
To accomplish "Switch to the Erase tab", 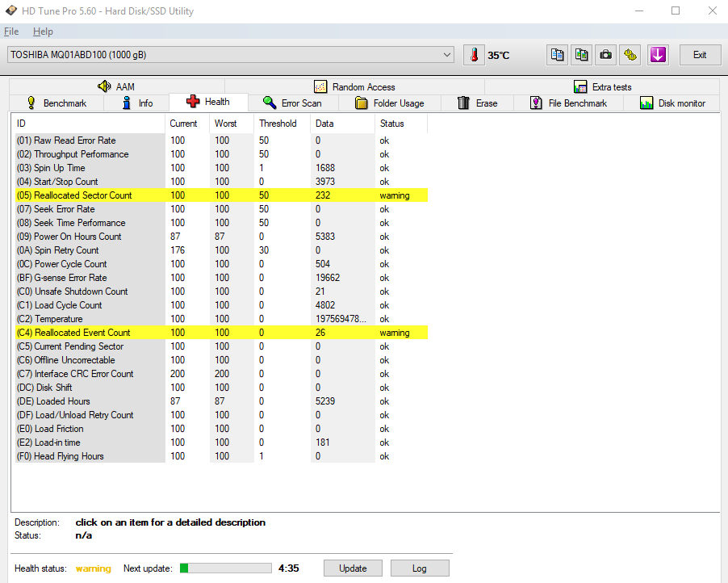I will (477, 103).
